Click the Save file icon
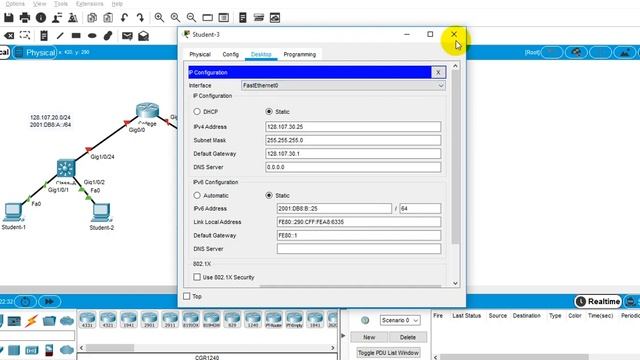This screenshot has height=360, width=640. click(x=9, y=18)
